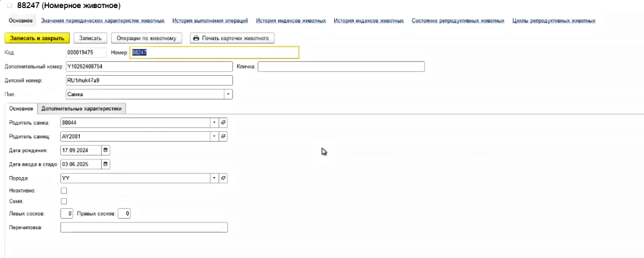Expand the Порода dropdown arrow
The height and width of the screenshot is (258, 644).
[215, 178]
